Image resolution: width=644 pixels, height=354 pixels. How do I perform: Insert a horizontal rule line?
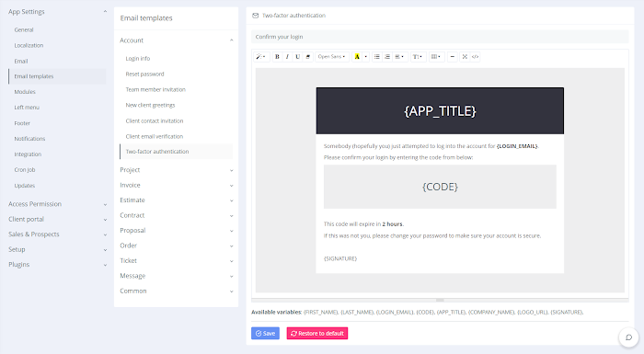[x=453, y=57]
